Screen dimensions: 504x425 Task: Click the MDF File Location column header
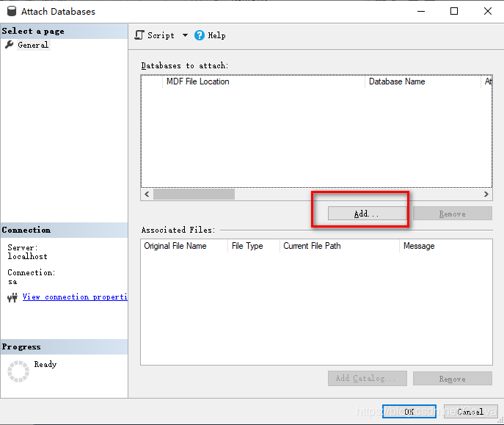point(263,81)
